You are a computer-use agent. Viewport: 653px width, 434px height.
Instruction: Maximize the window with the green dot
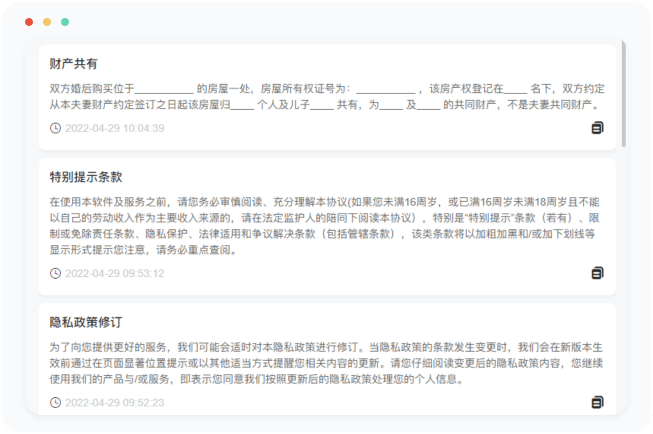pyautogui.click(x=65, y=21)
